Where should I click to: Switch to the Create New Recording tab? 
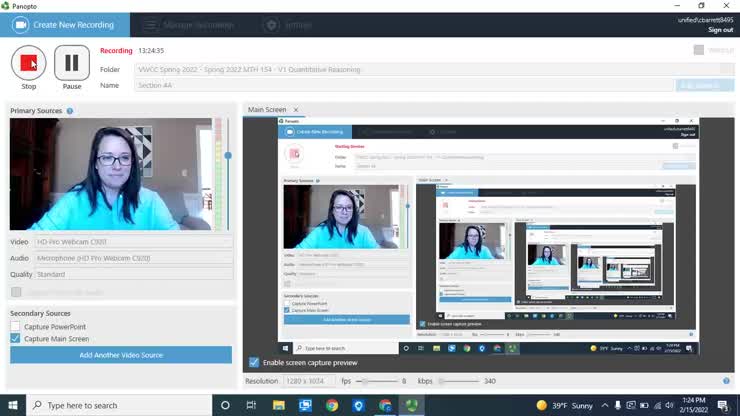pos(65,25)
